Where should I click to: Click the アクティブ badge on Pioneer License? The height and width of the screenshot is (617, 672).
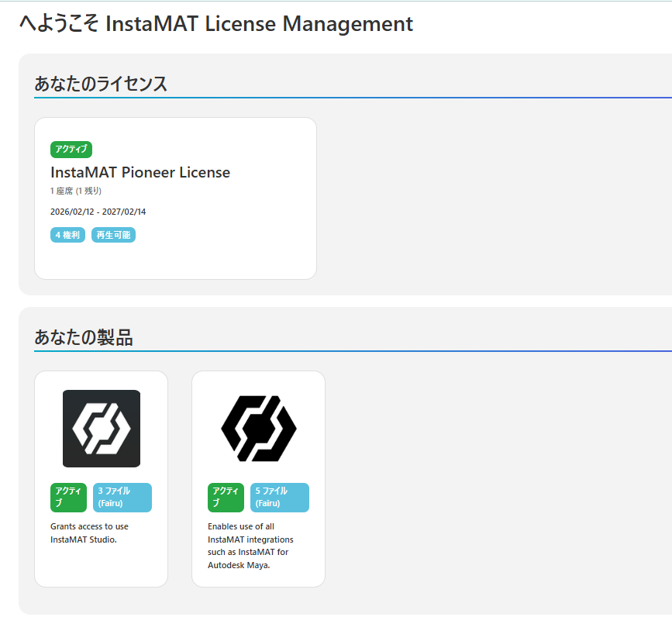71,150
